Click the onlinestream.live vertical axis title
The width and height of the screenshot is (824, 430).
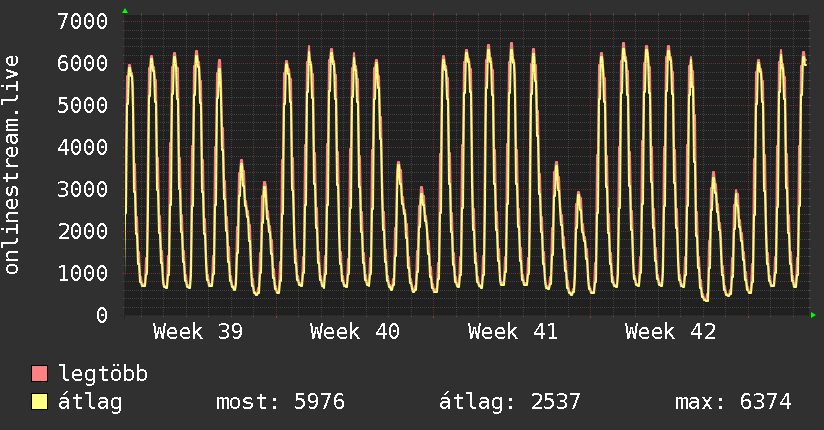[x=11, y=165]
